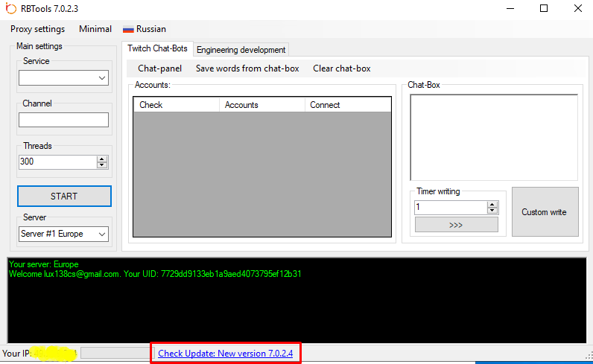Click inside the Chat-Box text area

coord(493,137)
